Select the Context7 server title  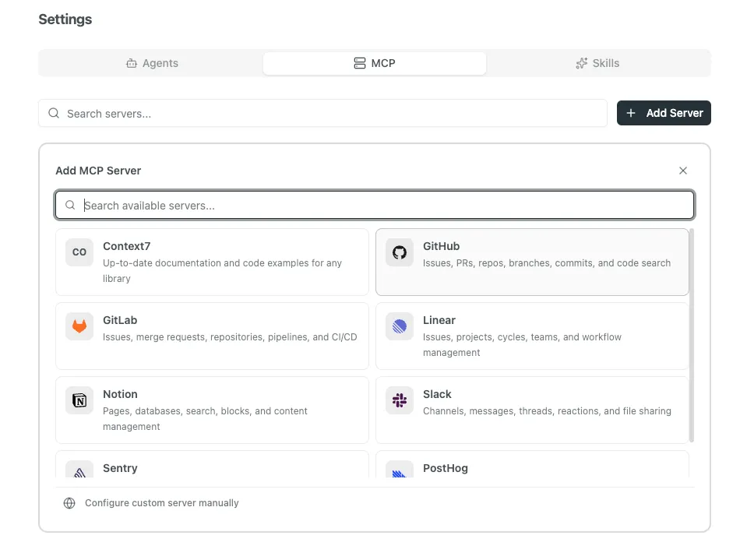point(127,246)
